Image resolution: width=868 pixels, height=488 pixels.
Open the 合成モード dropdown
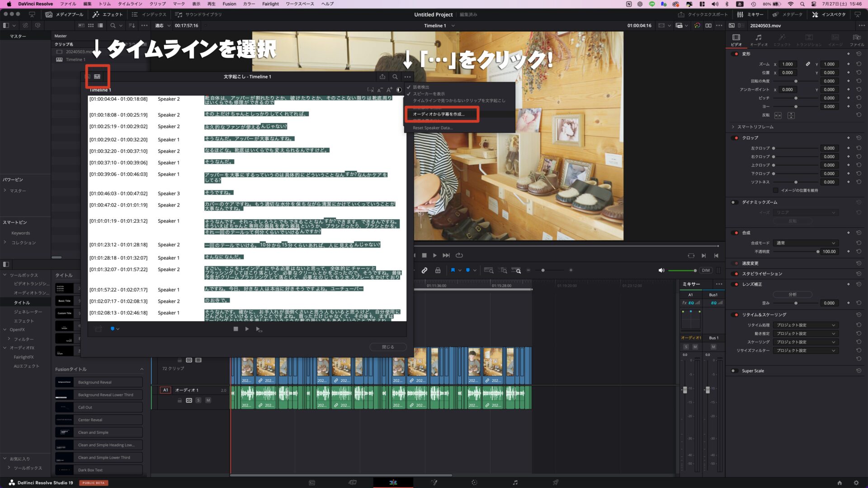pos(806,243)
